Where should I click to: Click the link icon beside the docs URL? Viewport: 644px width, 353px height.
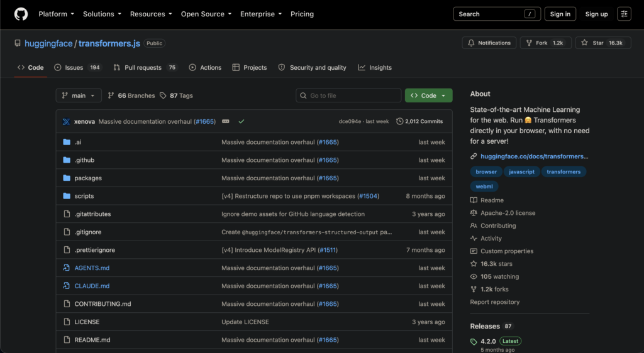(x=474, y=156)
